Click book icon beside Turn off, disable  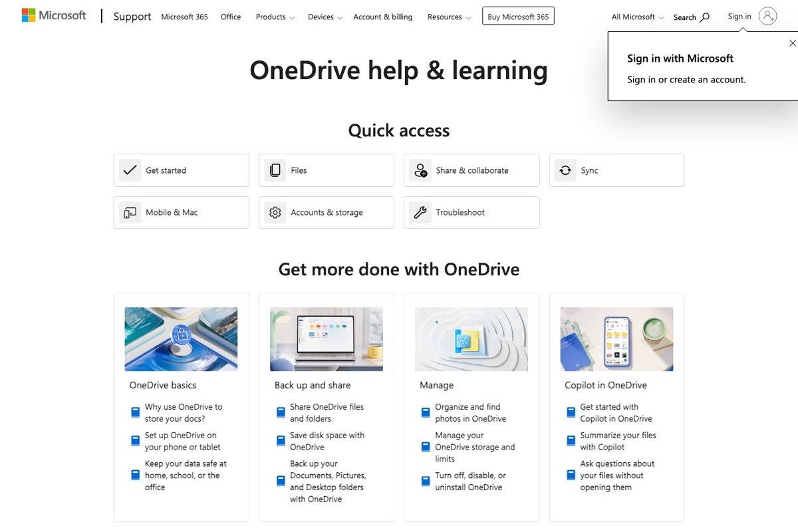tap(426, 481)
